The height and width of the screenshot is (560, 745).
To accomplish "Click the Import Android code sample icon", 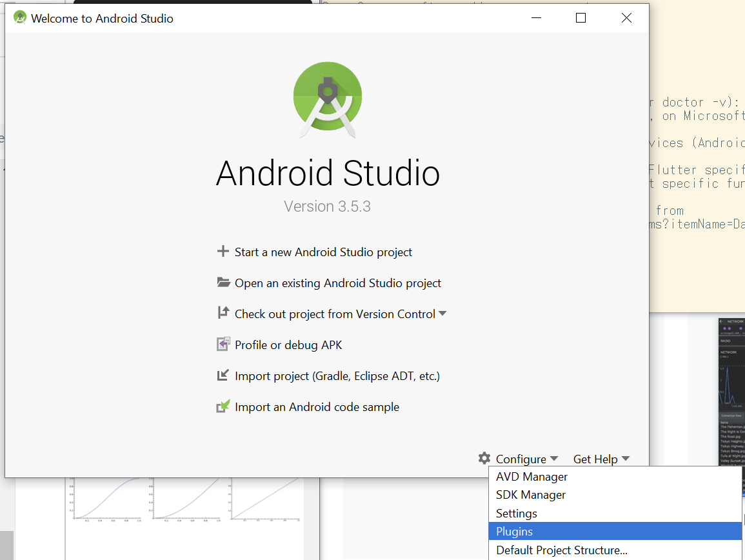I will coord(223,406).
